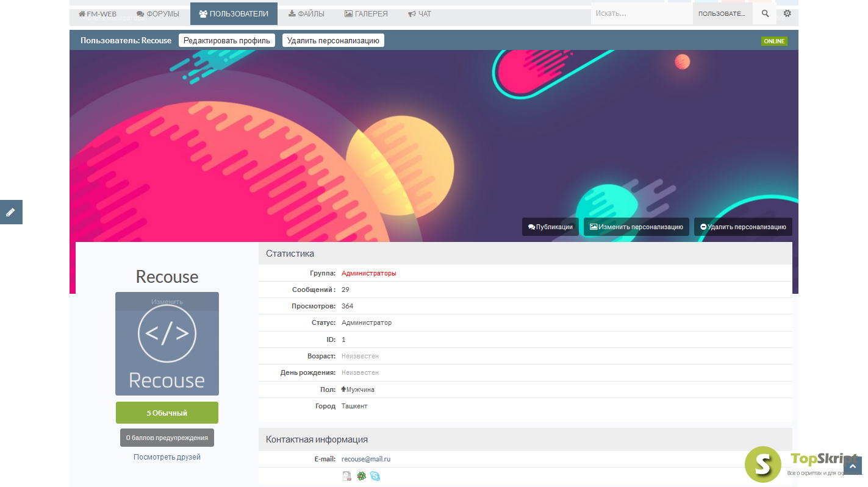This screenshot has height=487, width=868.
Task: Click the homepage document contact icon
Action: [x=346, y=476]
